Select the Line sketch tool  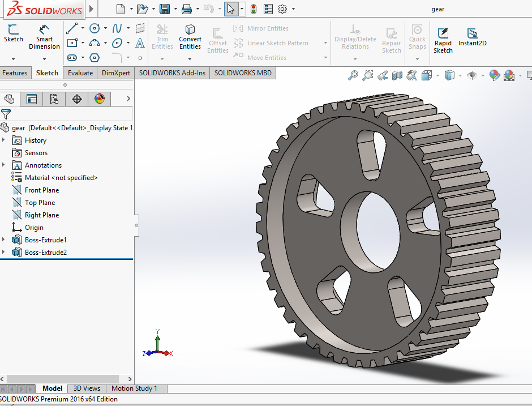(71, 28)
